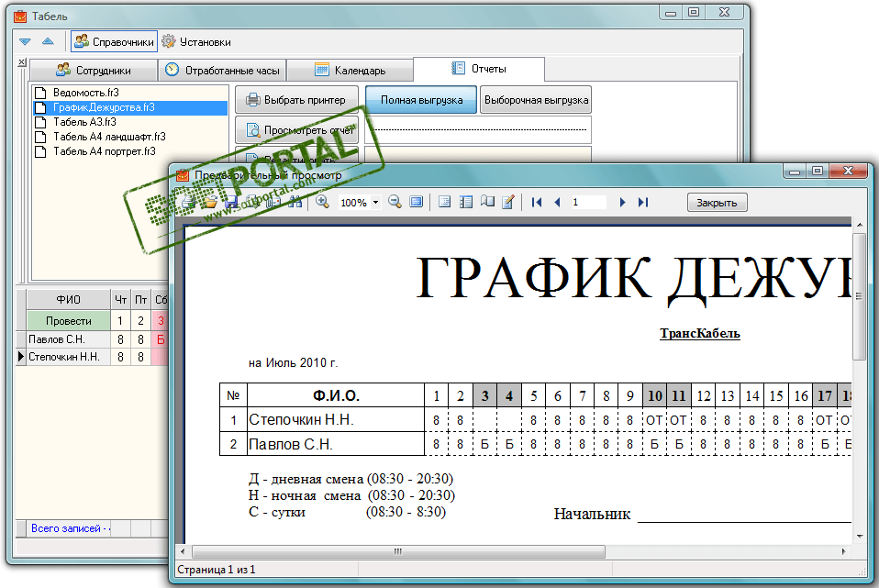Go to first page of preview
The width and height of the screenshot is (879, 588).
(537, 203)
